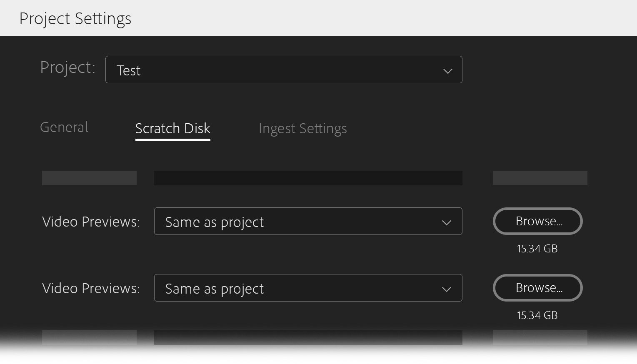Click Browse for the first Video Previews location

coord(537,221)
